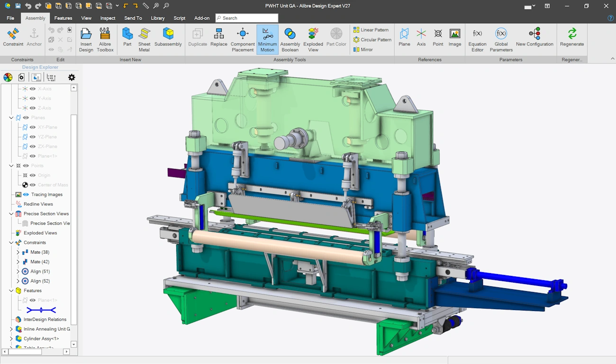Open the view orientation dropdown arrow

117,6
